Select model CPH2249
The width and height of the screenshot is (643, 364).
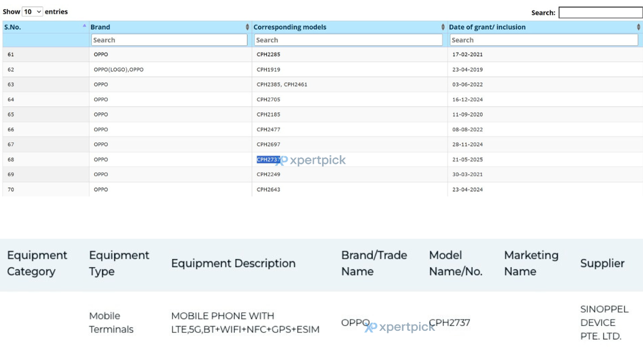268,175
